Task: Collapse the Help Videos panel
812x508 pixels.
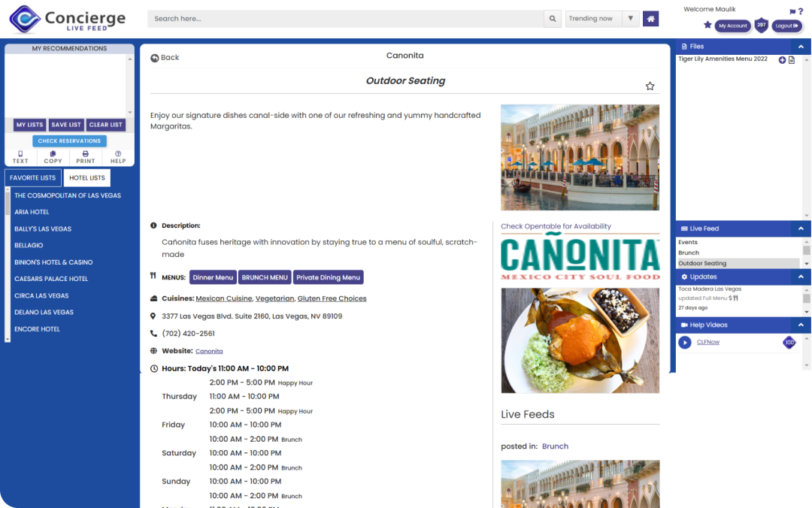Action: [x=801, y=325]
